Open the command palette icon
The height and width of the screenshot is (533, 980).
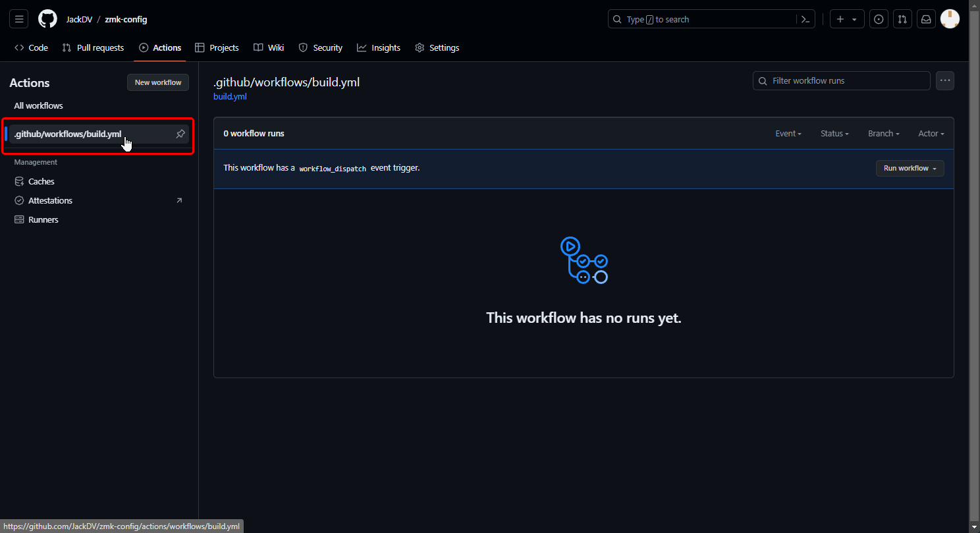click(x=805, y=19)
